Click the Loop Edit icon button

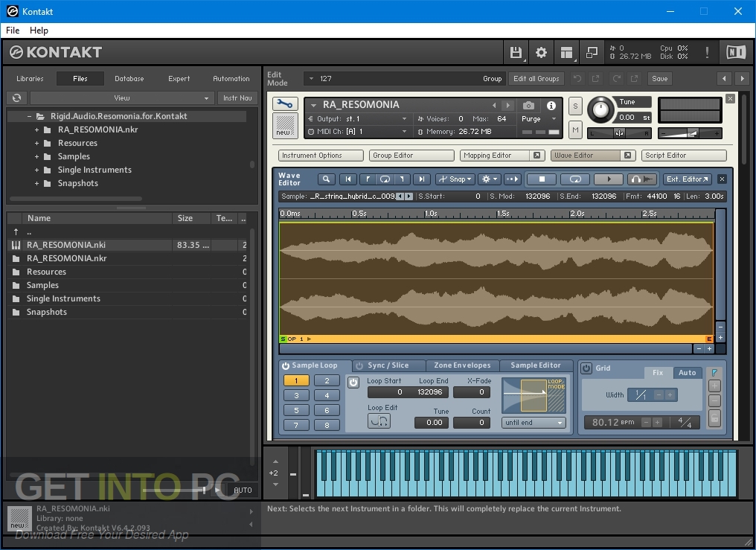[379, 421]
